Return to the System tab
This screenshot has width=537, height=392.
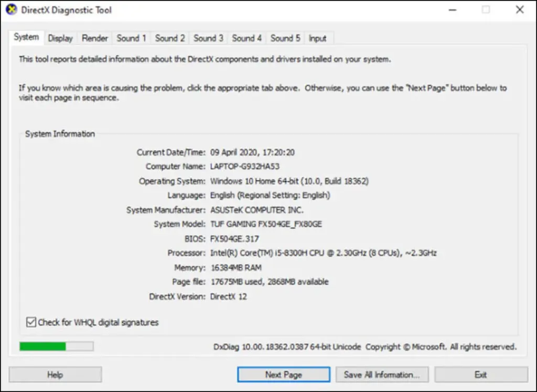(x=26, y=37)
